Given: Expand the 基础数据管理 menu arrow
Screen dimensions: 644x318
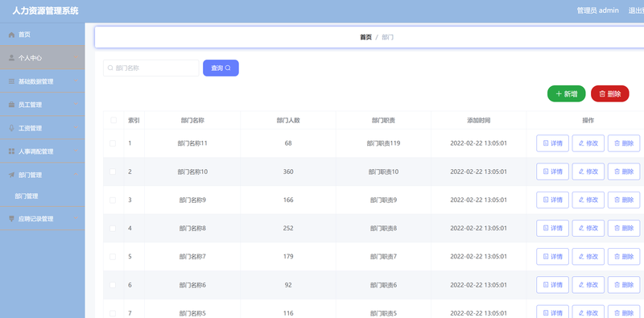Looking at the screenshot, I should point(76,81).
